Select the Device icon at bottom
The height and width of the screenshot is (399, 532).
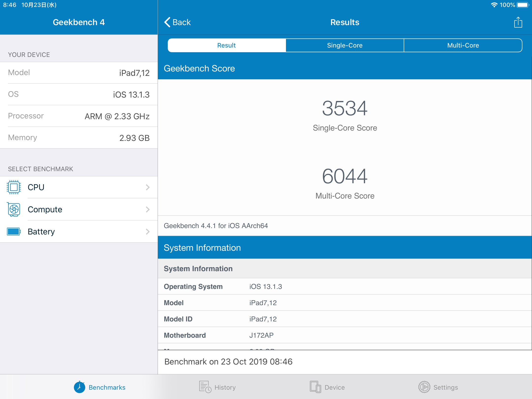point(315,387)
